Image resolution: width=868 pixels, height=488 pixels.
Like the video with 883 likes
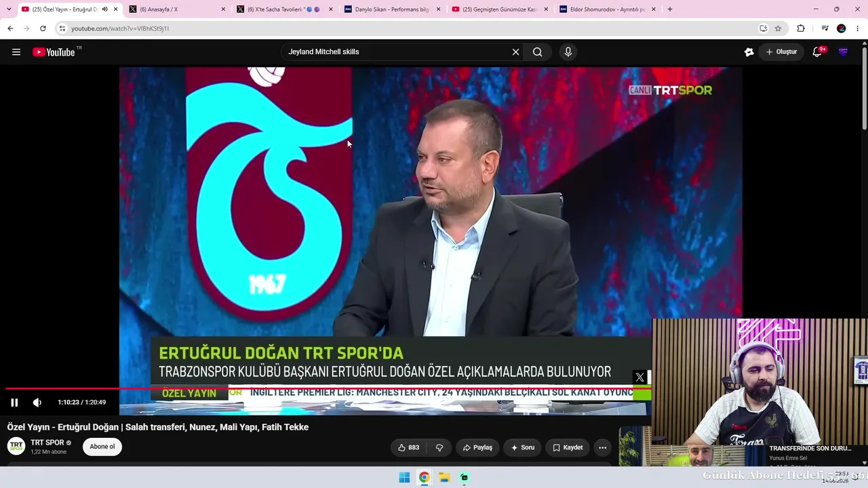(408, 447)
